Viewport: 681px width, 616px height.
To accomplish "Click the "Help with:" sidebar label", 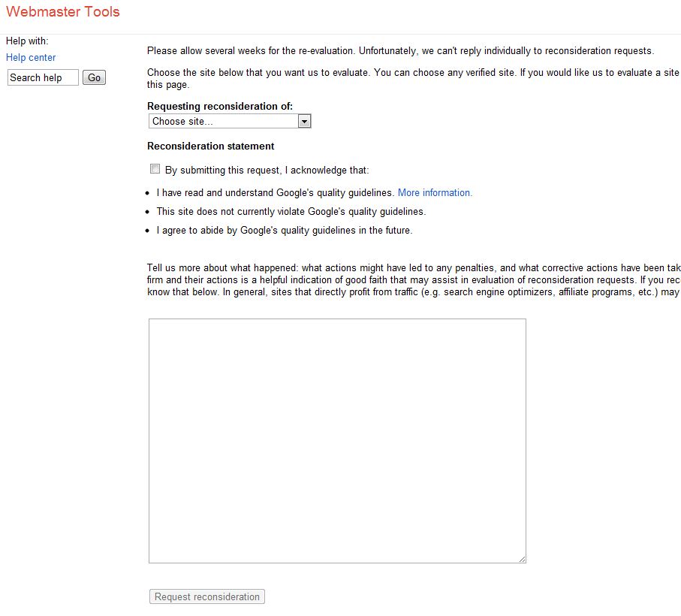I will click(x=27, y=41).
